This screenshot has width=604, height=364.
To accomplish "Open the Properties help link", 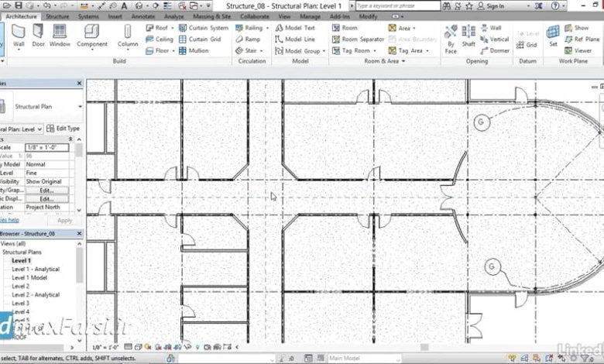I will tap(9, 220).
